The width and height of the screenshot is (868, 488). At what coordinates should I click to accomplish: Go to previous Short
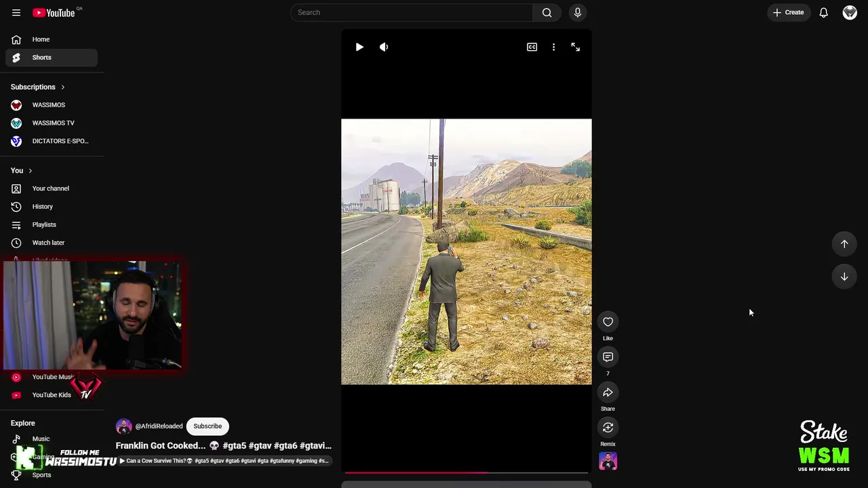[844, 244]
